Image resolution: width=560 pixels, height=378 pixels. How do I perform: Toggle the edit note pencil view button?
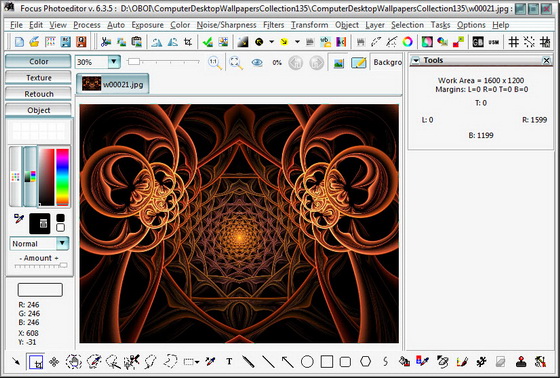click(359, 63)
